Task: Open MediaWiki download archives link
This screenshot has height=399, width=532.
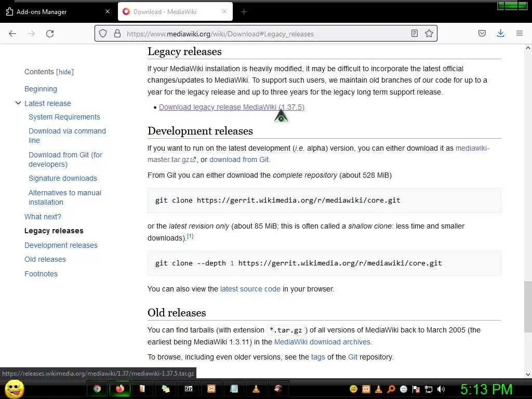Action: pyautogui.click(x=322, y=342)
